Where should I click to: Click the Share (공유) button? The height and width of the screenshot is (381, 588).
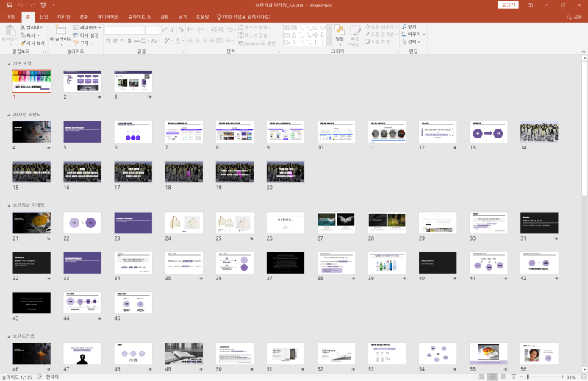[575, 16]
